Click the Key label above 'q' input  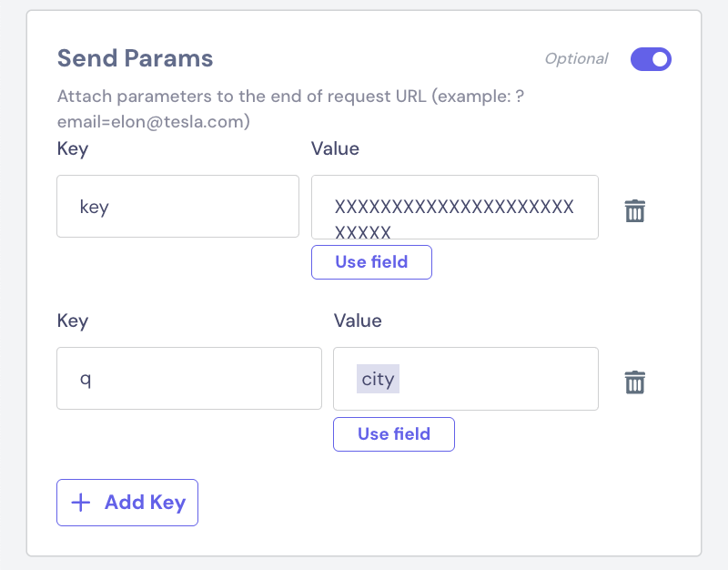[73, 321]
